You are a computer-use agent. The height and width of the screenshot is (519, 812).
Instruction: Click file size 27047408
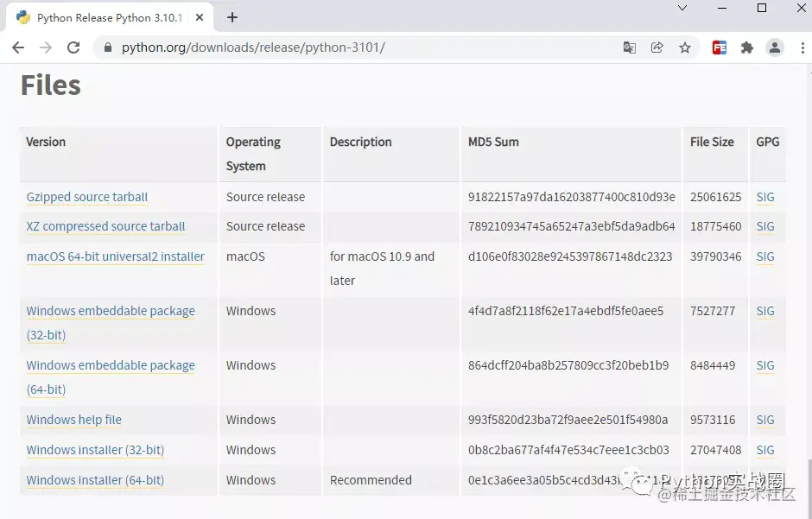click(x=715, y=450)
